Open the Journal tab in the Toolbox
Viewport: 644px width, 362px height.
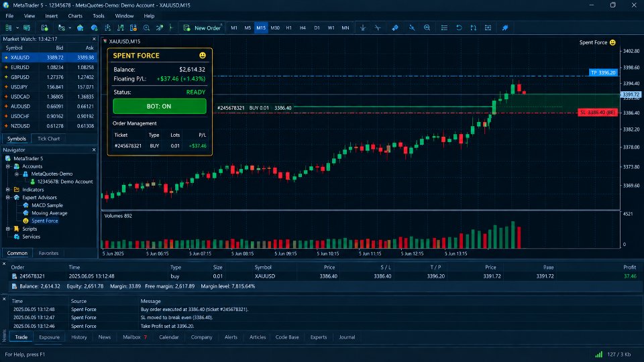pyautogui.click(x=347, y=337)
